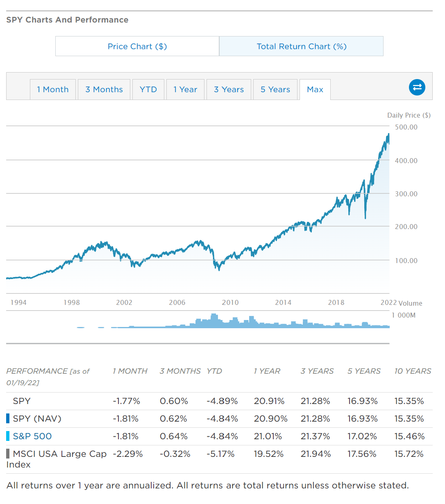Click SPY 3 months value 0.60%
Viewport: 445px width, 504px height.
(174, 401)
